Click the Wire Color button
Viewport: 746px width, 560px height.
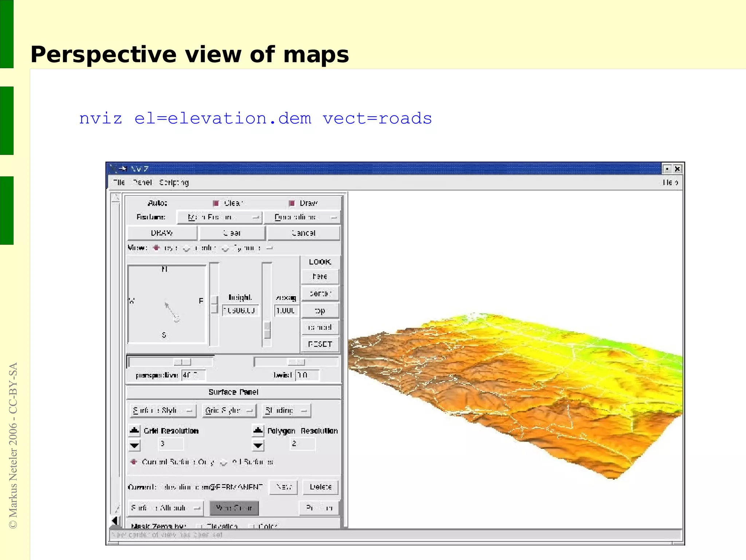(234, 508)
